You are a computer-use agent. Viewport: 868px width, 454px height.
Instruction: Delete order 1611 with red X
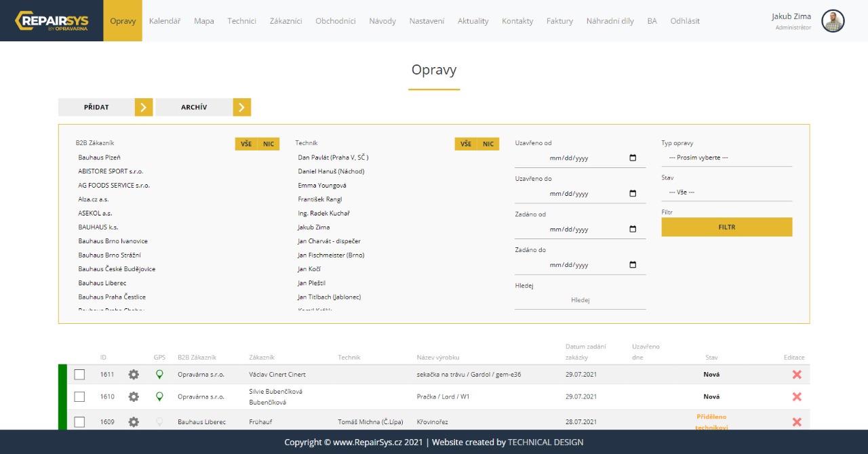click(x=797, y=375)
